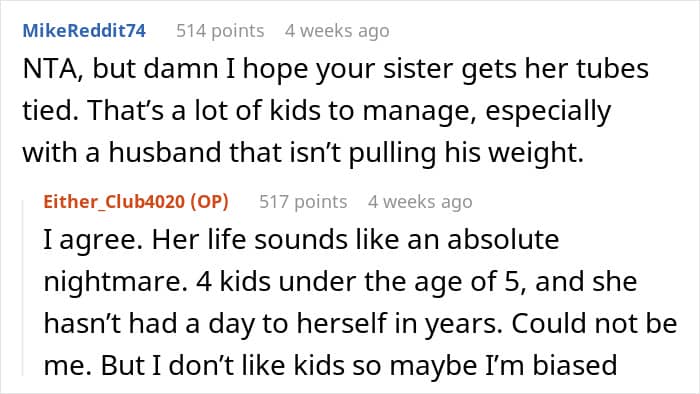Click the (OP) label
This screenshot has width=700, height=394.
coord(209,202)
